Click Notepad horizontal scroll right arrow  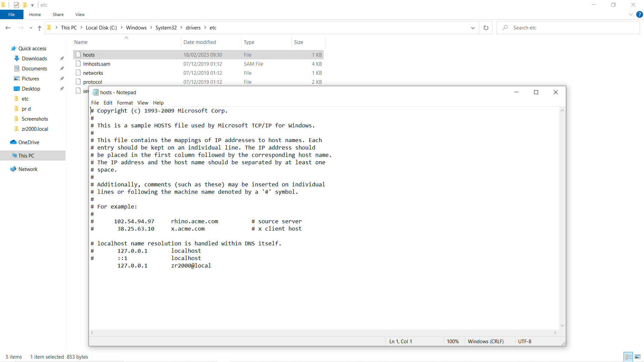click(x=555, y=333)
